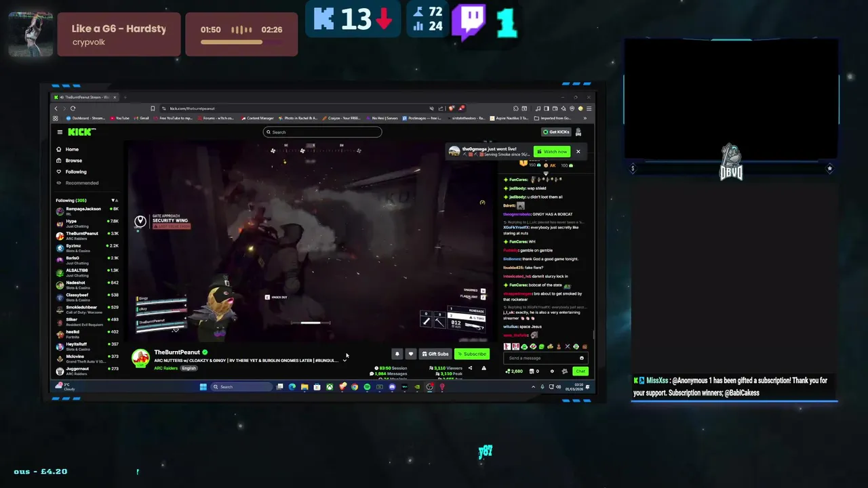The width and height of the screenshot is (868, 488).
Task: Close the TheBurntPeanut Stream browser tab
Action: [x=115, y=97]
